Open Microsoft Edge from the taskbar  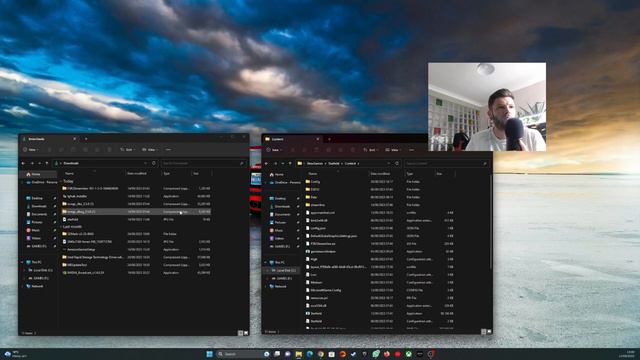point(310,354)
